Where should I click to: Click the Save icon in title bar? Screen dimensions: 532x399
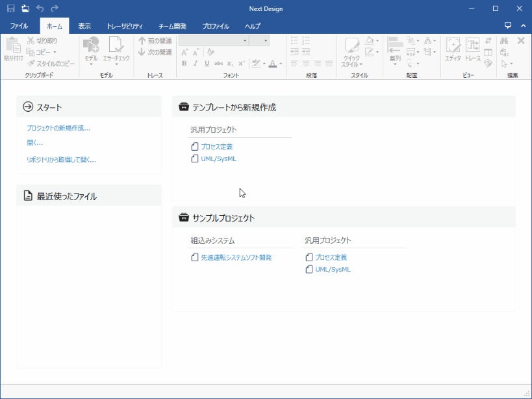(11, 8)
